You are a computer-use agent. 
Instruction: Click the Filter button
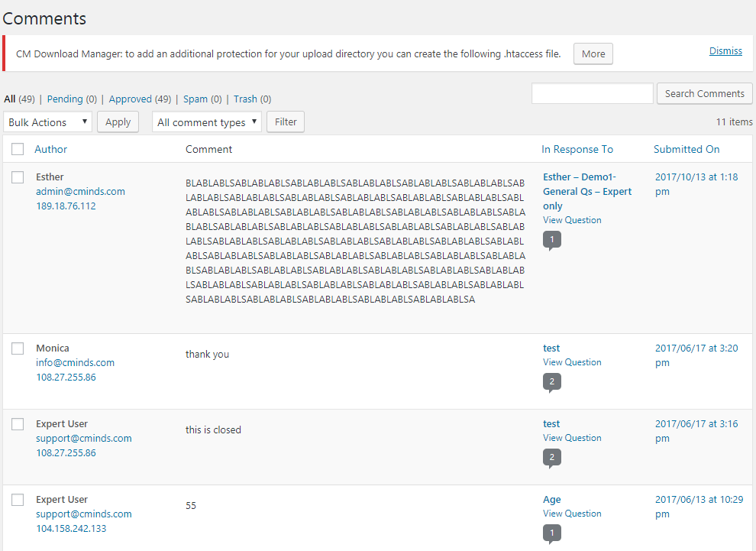286,122
